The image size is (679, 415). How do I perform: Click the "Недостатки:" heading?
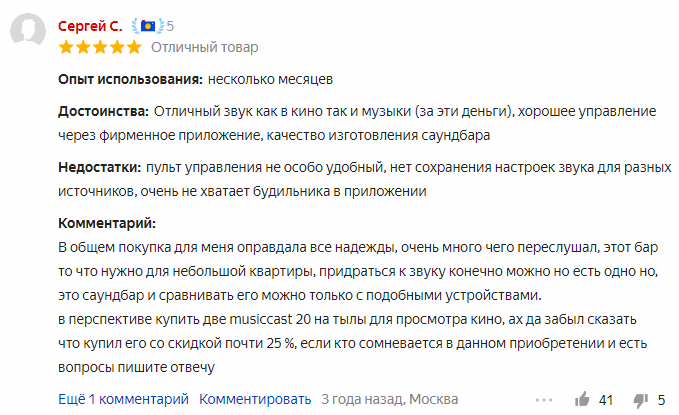click(100, 167)
